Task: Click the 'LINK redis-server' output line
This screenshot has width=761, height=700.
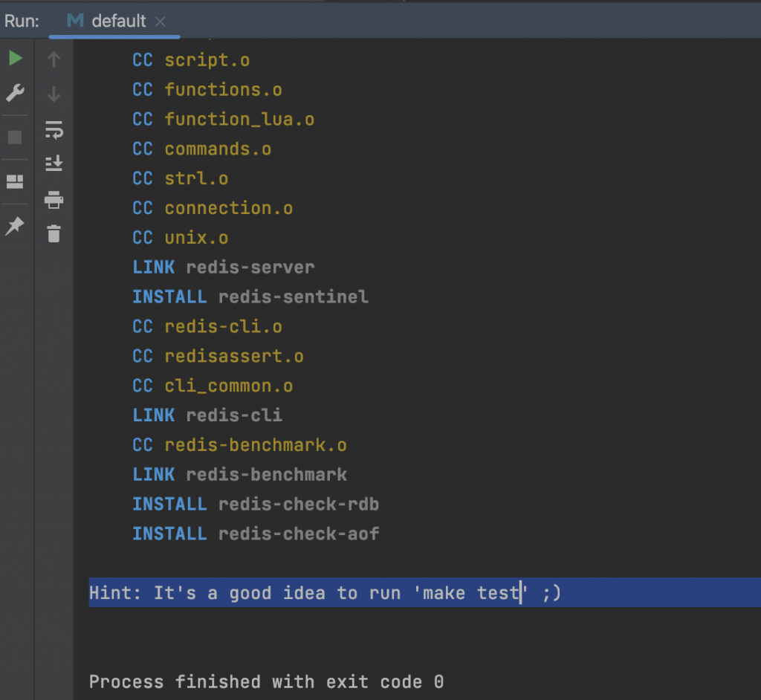Action: [223, 267]
